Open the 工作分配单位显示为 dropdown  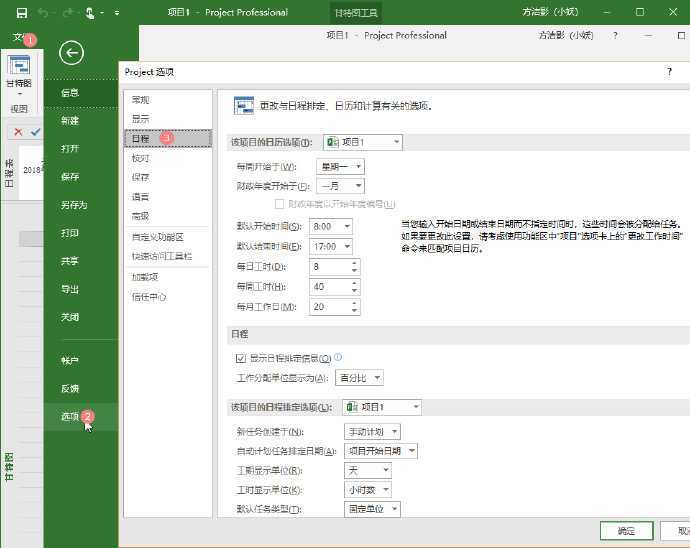coord(359,378)
